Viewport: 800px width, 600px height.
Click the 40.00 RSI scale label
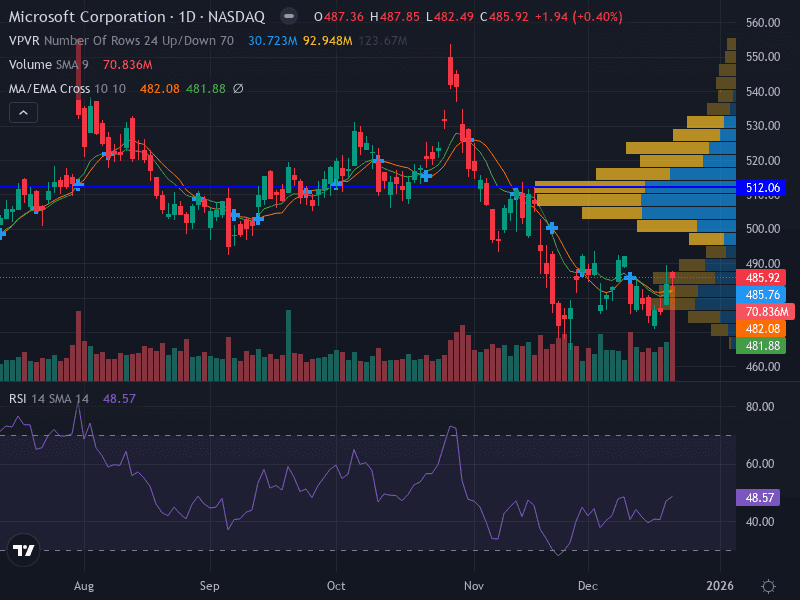tap(760, 521)
